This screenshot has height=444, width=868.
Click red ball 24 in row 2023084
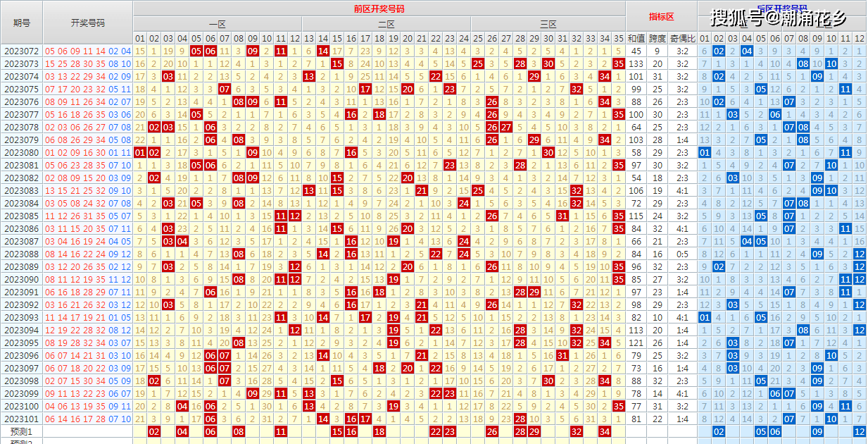(x=464, y=203)
